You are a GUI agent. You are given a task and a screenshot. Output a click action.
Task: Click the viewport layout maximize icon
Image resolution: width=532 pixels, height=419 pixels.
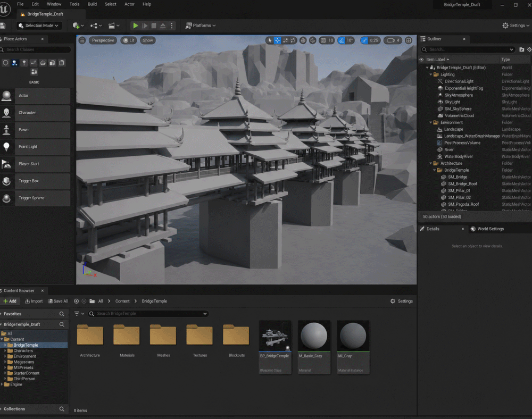pyautogui.click(x=409, y=40)
